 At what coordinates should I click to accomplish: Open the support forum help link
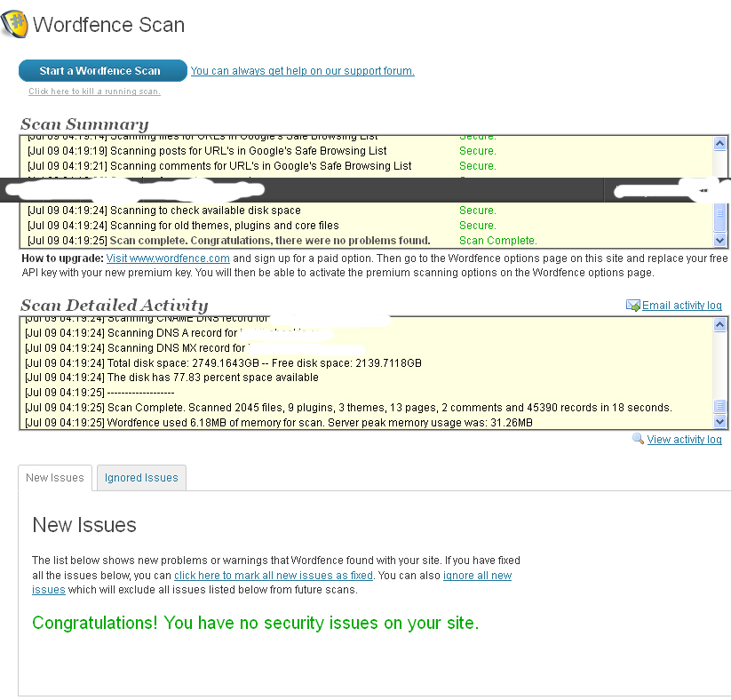coord(302,70)
